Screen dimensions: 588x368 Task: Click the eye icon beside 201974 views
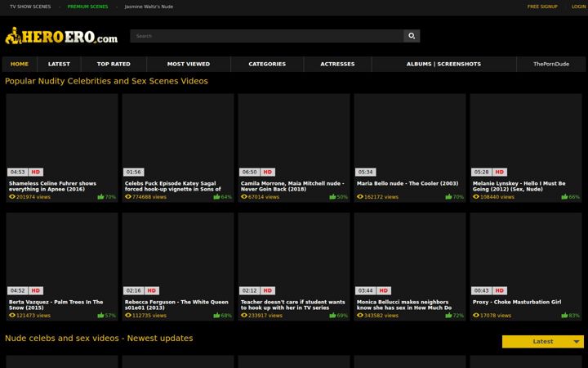pos(12,197)
